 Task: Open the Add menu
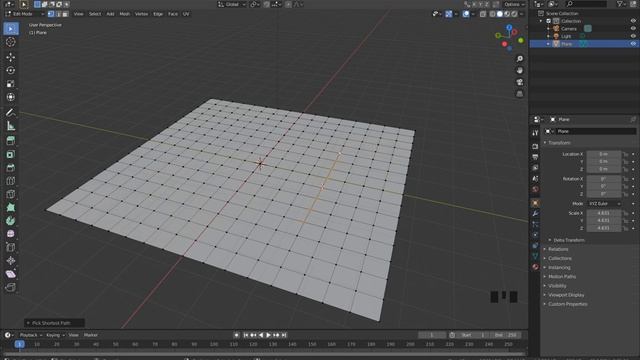pyautogui.click(x=110, y=14)
